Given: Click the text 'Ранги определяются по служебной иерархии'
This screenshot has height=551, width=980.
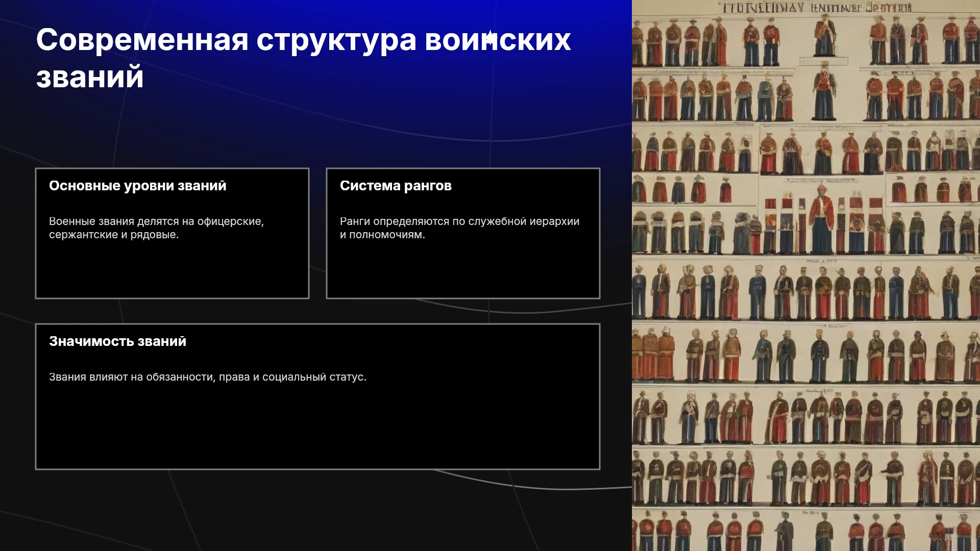Looking at the screenshot, I should pyautogui.click(x=459, y=221).
